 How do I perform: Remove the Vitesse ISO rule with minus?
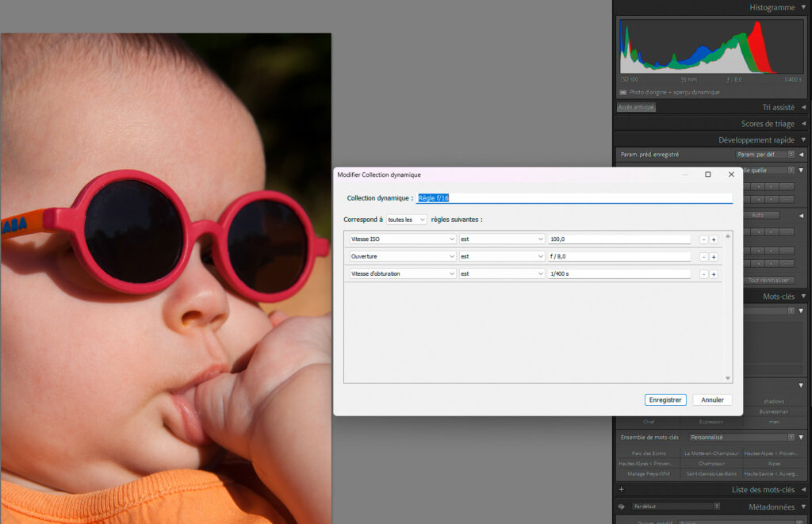coord(703,239)
